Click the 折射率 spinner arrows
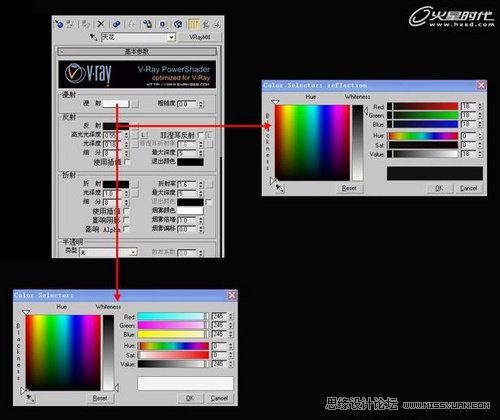500x420 pixels. click(x=201, y=184)
